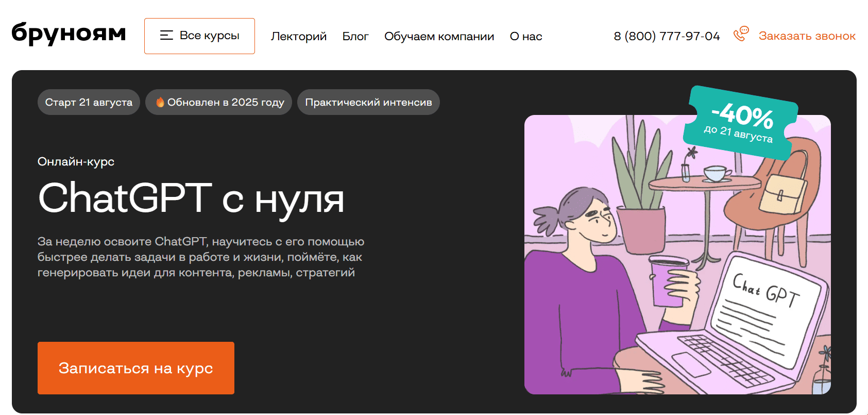This screenshot has width=868, height=415.
Task: Click the Старт 21 августа tag
Action: coord(89,102)
